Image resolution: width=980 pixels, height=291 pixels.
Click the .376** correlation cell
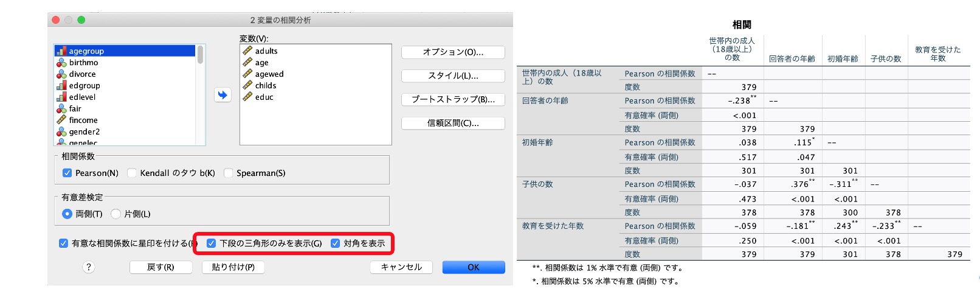click(803, 184)
